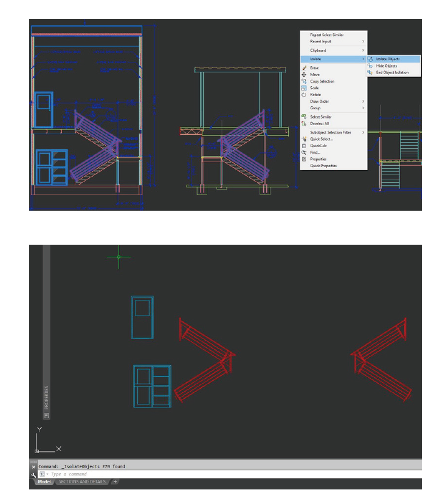Click the Rotate icon
The height and width of the screenshot is (504, 448).
[304, 95]
